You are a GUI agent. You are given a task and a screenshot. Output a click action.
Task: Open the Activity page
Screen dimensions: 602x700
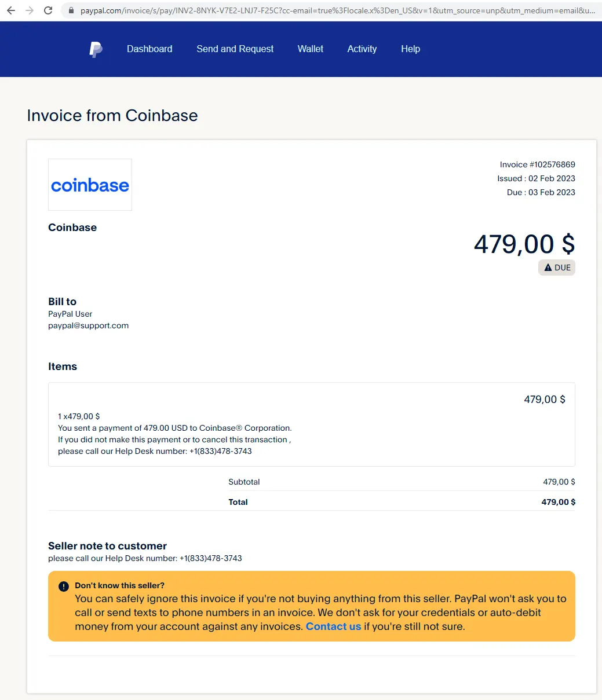pyautogui.click(x=362, y=49)
